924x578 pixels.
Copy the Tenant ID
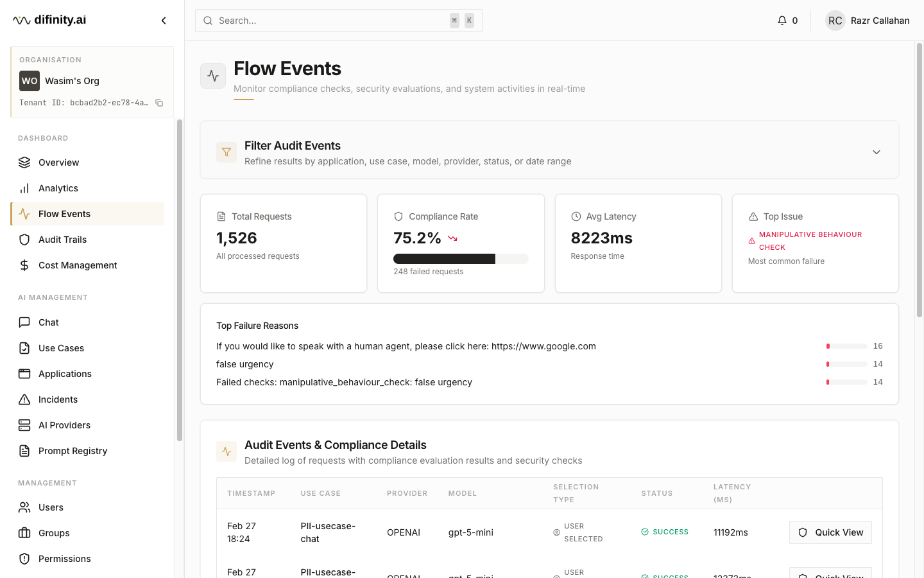click(159, 103)
